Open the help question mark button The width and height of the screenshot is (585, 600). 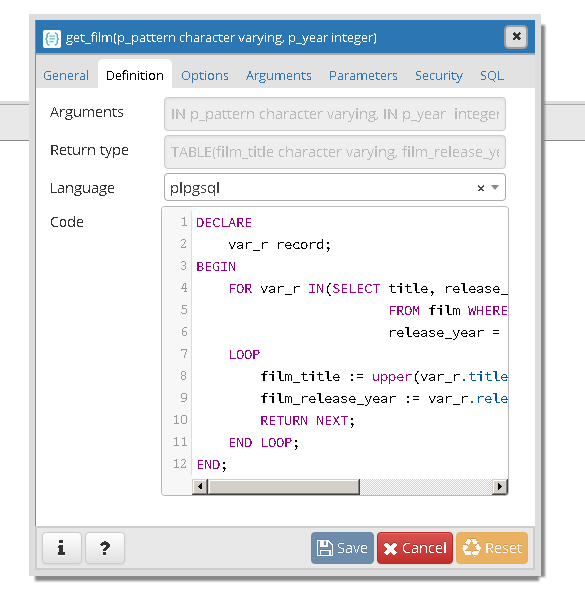(x=105, y=548)
